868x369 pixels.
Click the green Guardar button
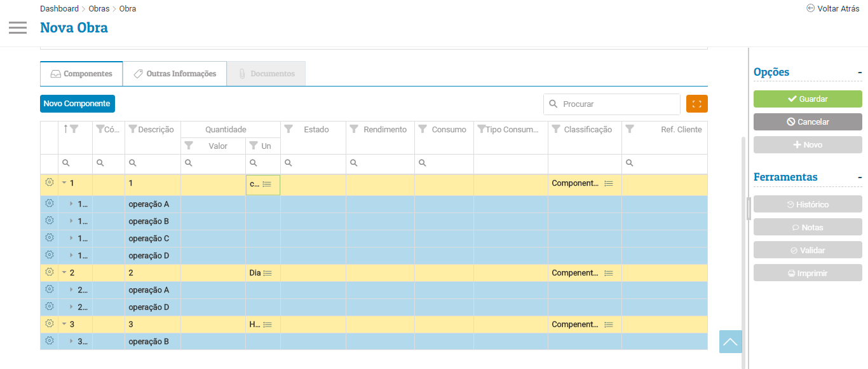[x=807, y=99]
